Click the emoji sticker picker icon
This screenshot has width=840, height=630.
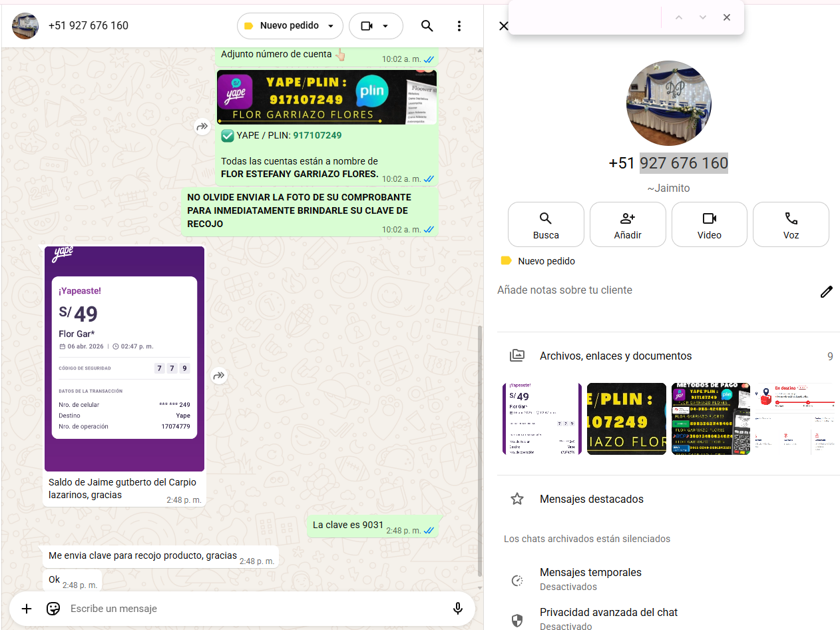(53, 609)
